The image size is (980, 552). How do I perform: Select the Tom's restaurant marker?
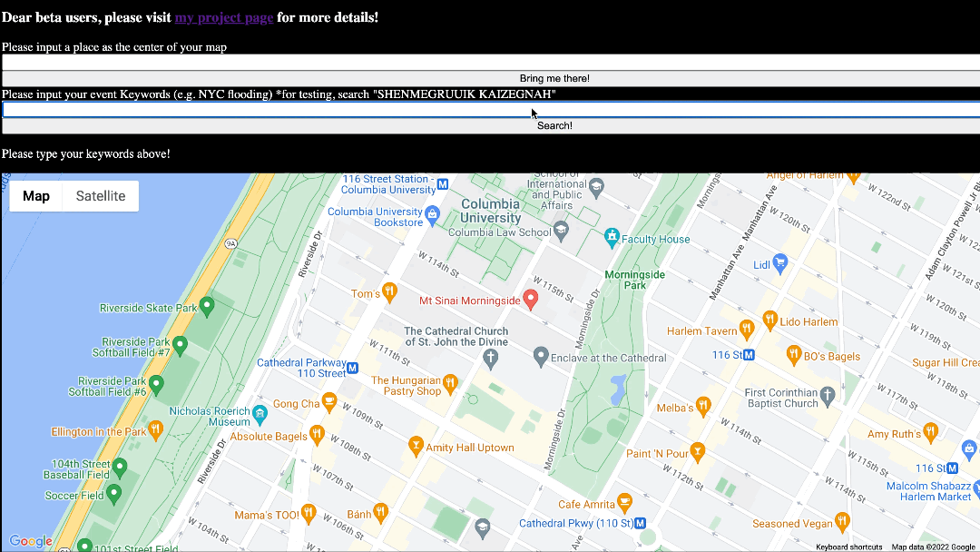tap(389, 292)
